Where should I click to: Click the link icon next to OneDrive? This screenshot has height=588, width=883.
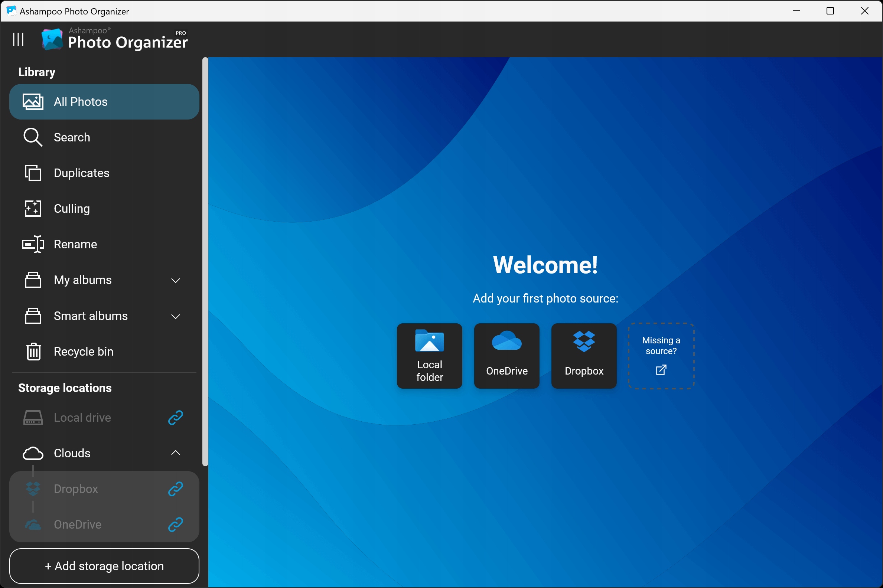[x=175, y=524]
